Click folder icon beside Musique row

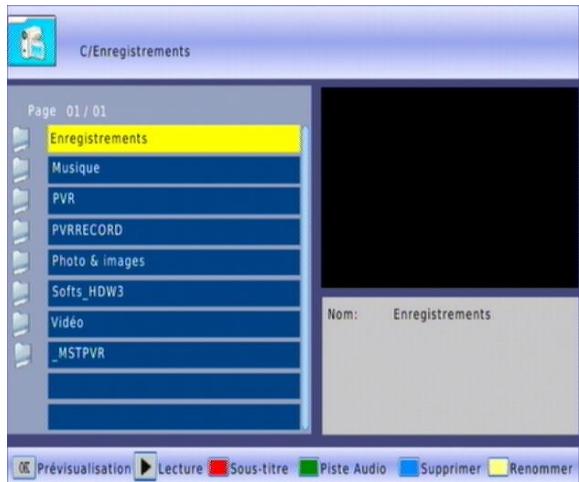click(21, 170)
